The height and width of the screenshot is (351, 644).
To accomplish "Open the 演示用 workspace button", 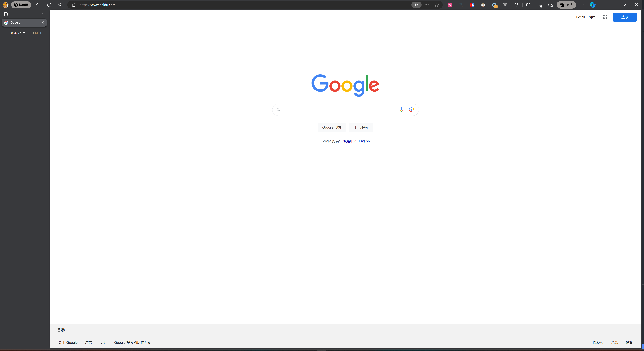I will [21, 5].
